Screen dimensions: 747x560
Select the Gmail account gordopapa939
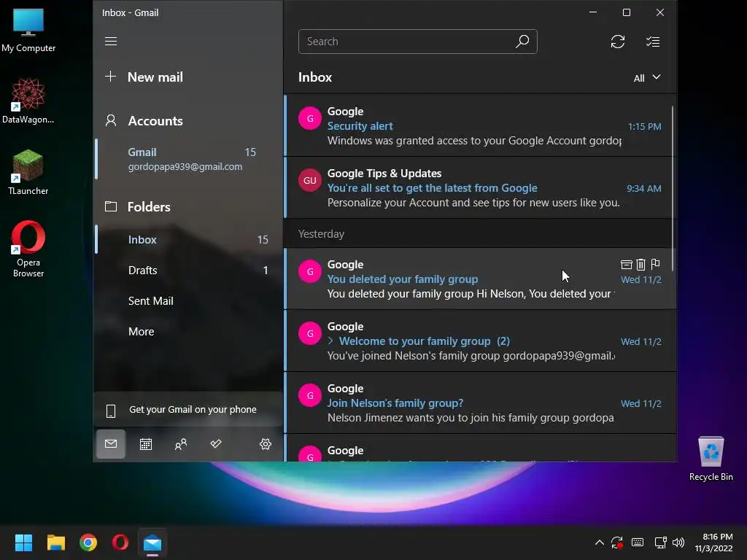coord(189,159)
